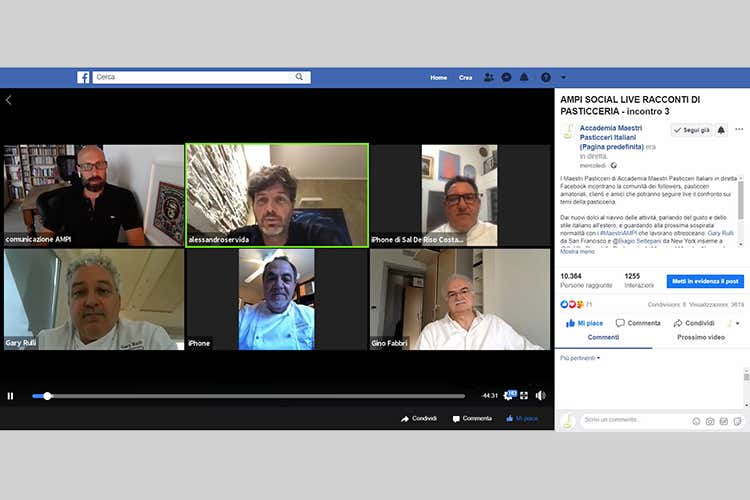Click the page avatar thumbnail
750x500 pixels.
[568, 132]
